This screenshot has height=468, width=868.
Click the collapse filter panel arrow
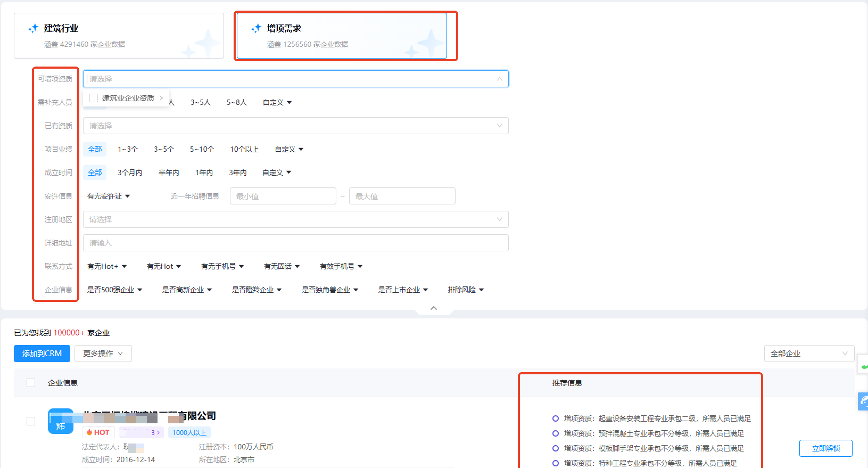click(434, 308)
